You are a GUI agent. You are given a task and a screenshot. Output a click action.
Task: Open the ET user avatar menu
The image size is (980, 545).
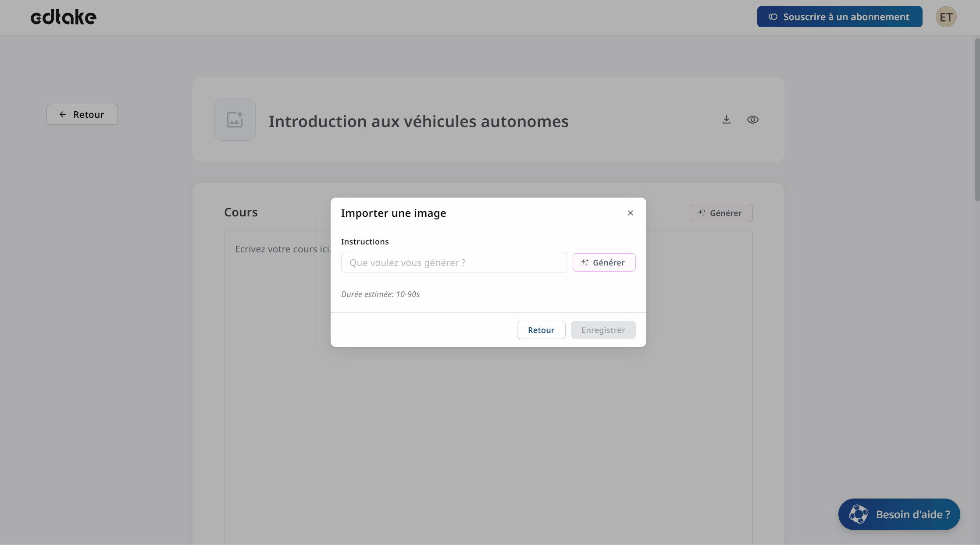point(946,17)
